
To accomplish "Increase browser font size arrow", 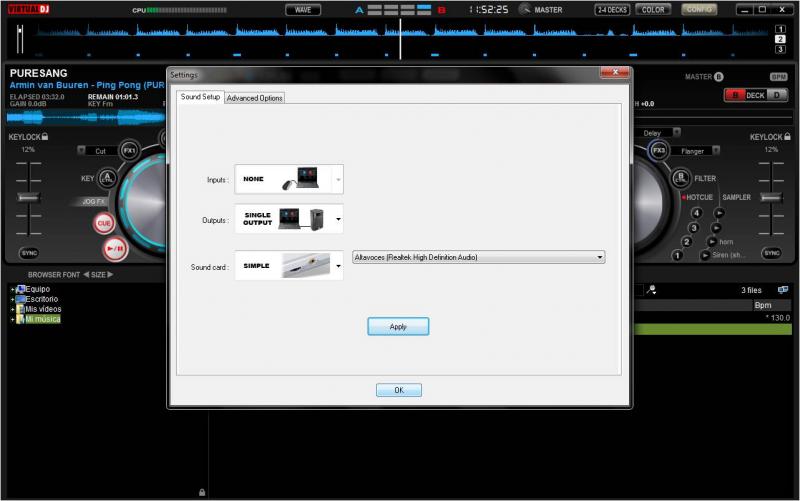I will click(110, 274).
